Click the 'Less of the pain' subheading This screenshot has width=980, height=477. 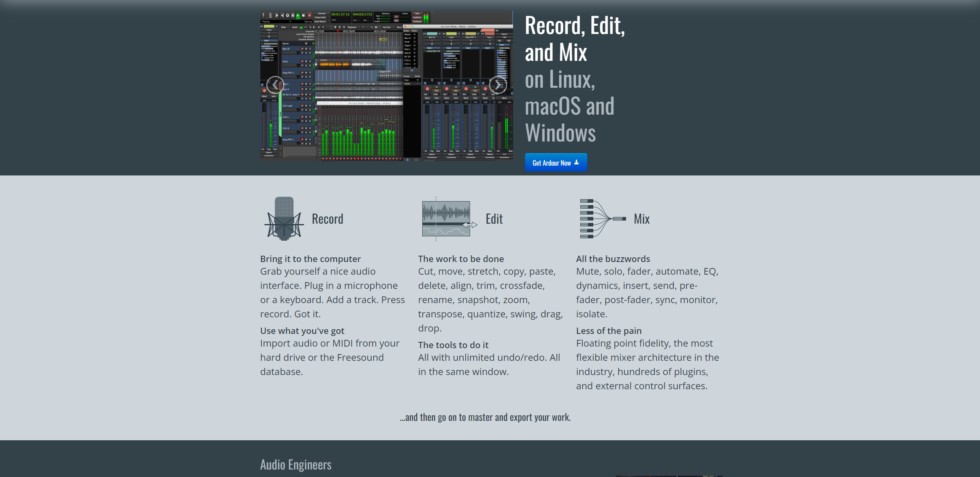(x=609, y=331)
